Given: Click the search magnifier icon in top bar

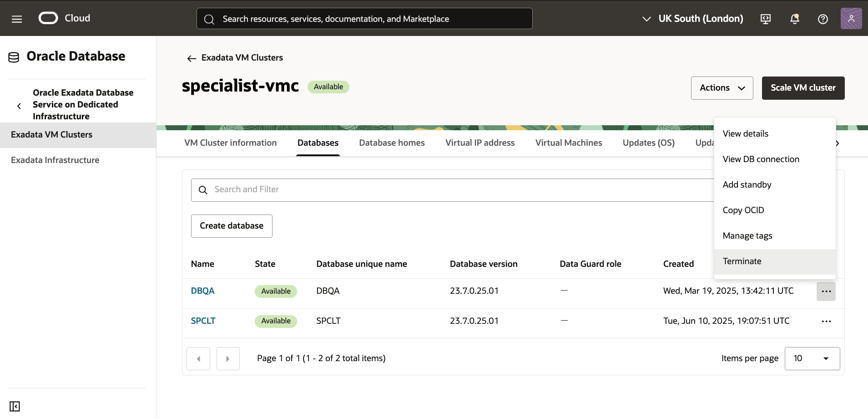Looking at the screenshot, I should coord(209,19).
